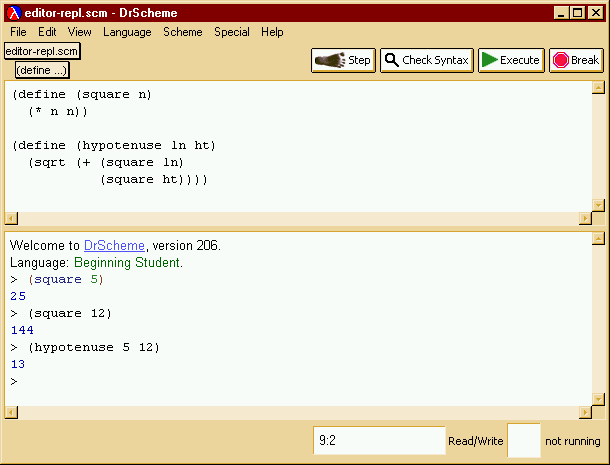Click the (square 12) expression in REPL
This screenshot has width=610, height=465.
70,314
